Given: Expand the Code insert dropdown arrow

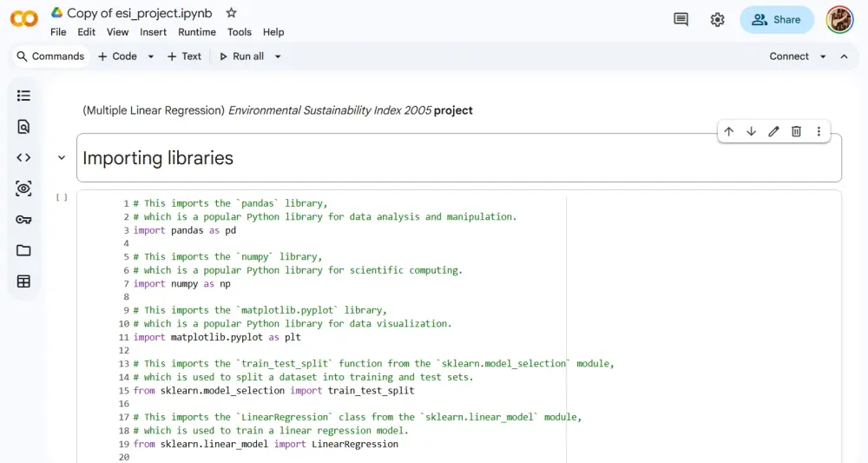Looking at the screenshot, I should [x=150, y=56].
